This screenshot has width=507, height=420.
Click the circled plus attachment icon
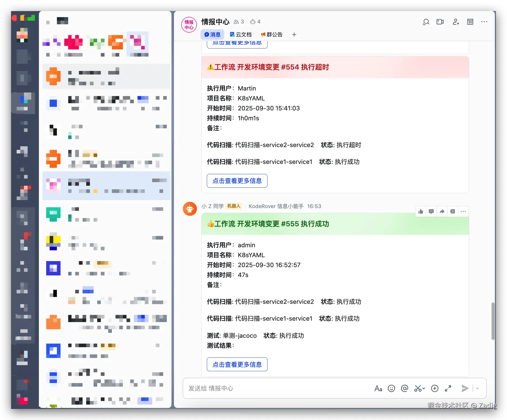pyautogui.click(x=435, y=389)
